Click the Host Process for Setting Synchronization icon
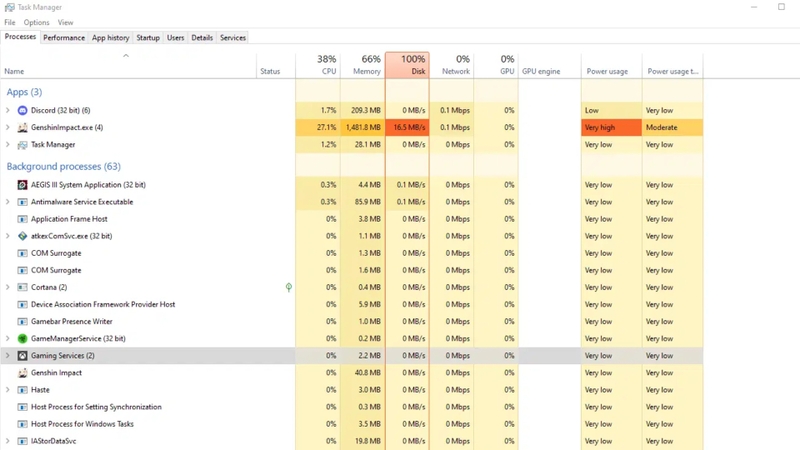This screenshot has width=800, height=450. [22, 407]
